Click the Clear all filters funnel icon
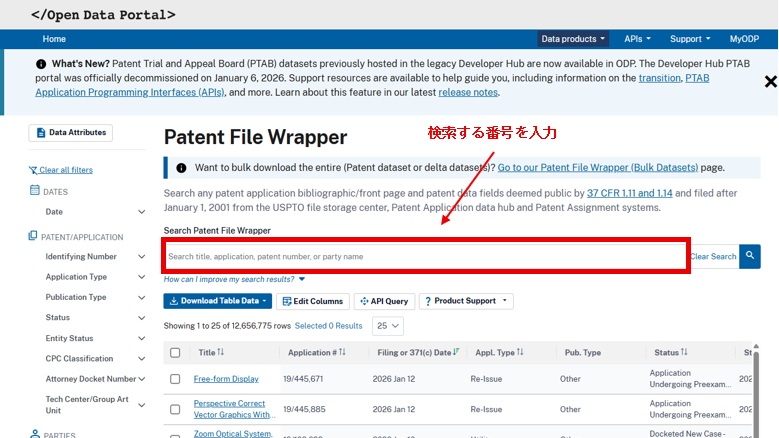The image size is (779, 438). pos(33,170)
